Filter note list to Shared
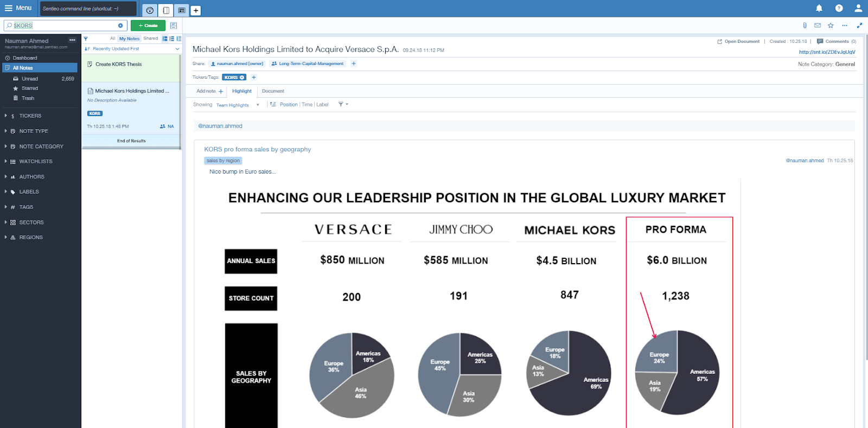The image size is (868, 428). [151, 39]
